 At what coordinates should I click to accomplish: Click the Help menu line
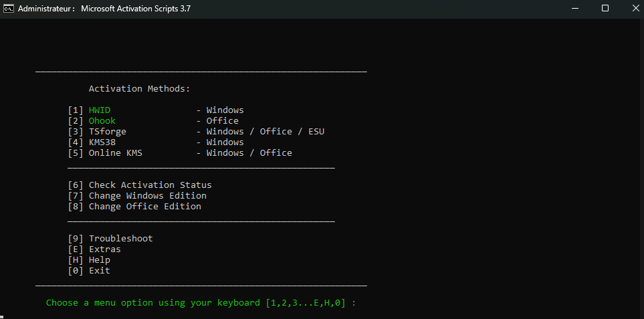[x=99, y=260]
